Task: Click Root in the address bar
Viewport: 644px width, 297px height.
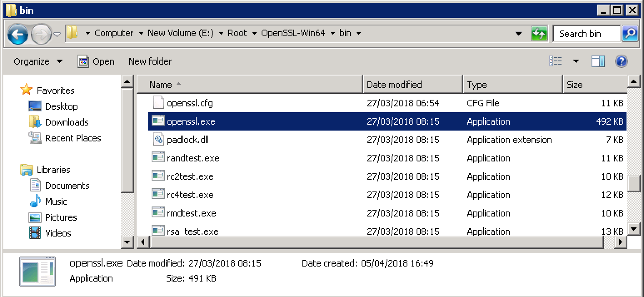Action: [237, 33]
